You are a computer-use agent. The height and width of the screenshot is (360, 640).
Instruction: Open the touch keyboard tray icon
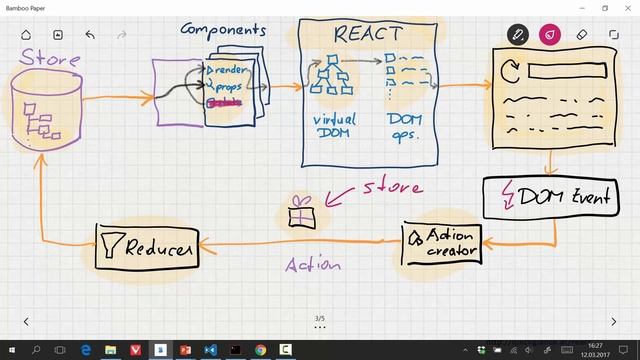tap(567, 350)
